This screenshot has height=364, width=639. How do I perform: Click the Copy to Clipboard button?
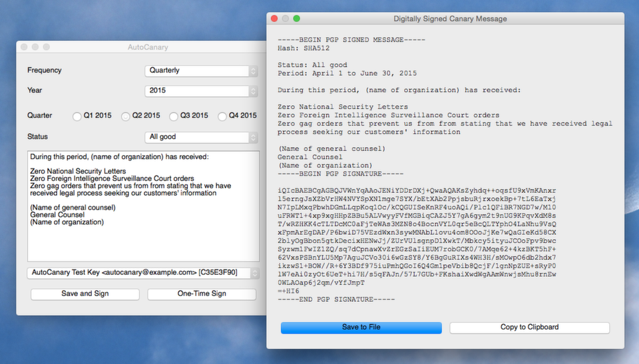click(529, 327)
